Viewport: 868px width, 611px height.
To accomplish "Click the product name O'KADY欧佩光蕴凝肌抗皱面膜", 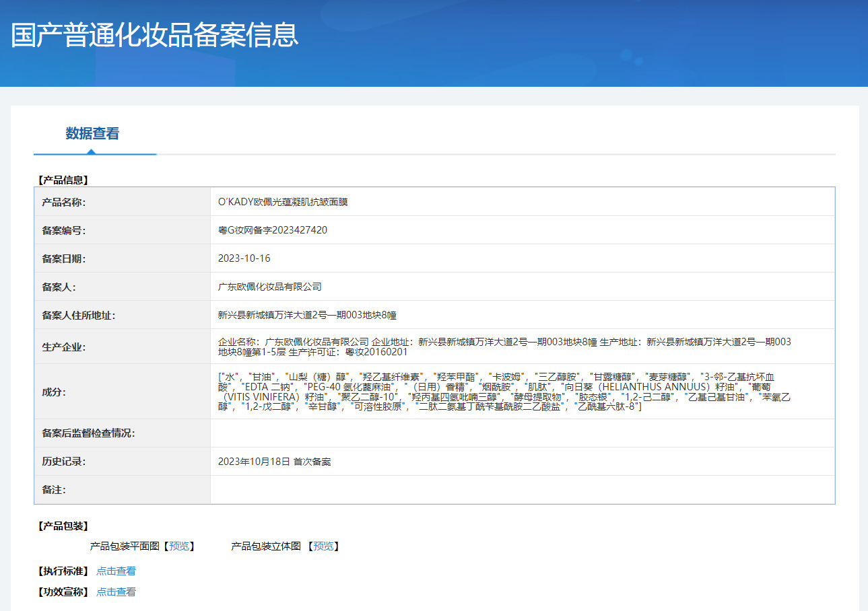I will (283, 202).
